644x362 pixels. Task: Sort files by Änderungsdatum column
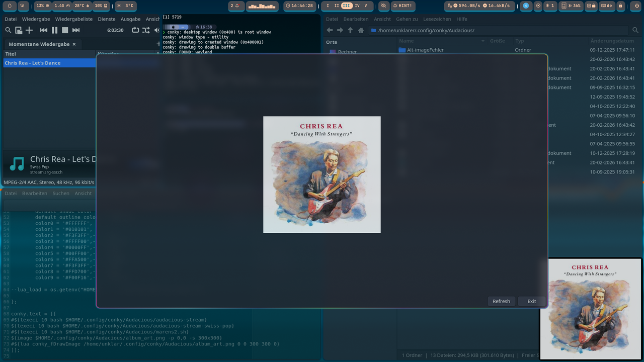point(612,41)
